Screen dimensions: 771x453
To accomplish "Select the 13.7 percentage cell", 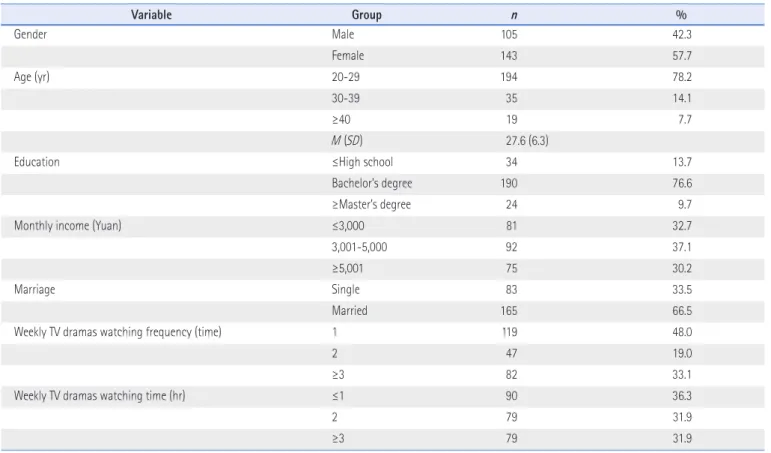I will [x=682, y=162].
